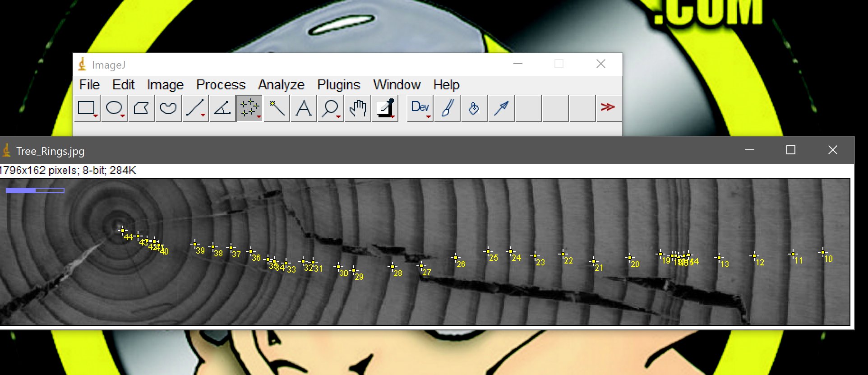
Task: Maximize the Tree_Rings.jpg image window
Action: [x=791, y=150]
